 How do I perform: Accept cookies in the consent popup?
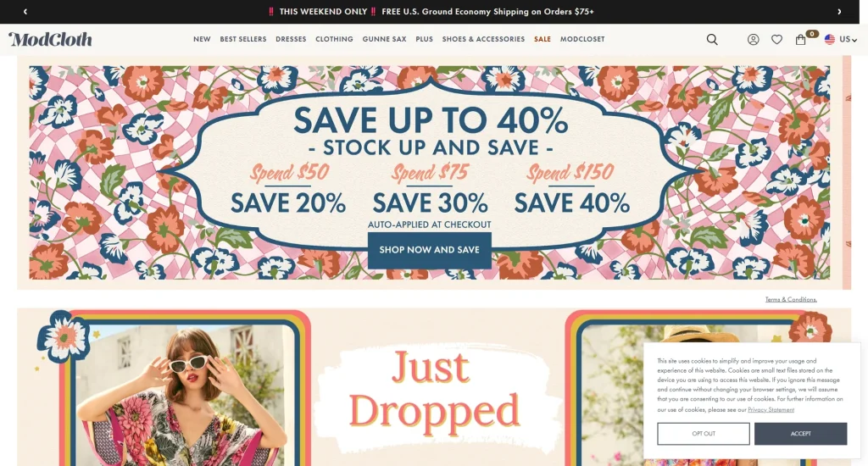(x=800, y=433)
